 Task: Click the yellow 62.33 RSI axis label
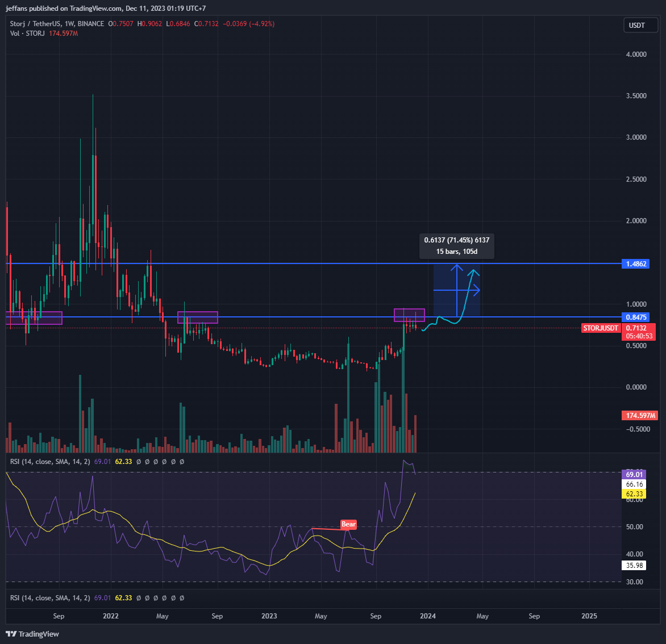(x=634, y=494)
